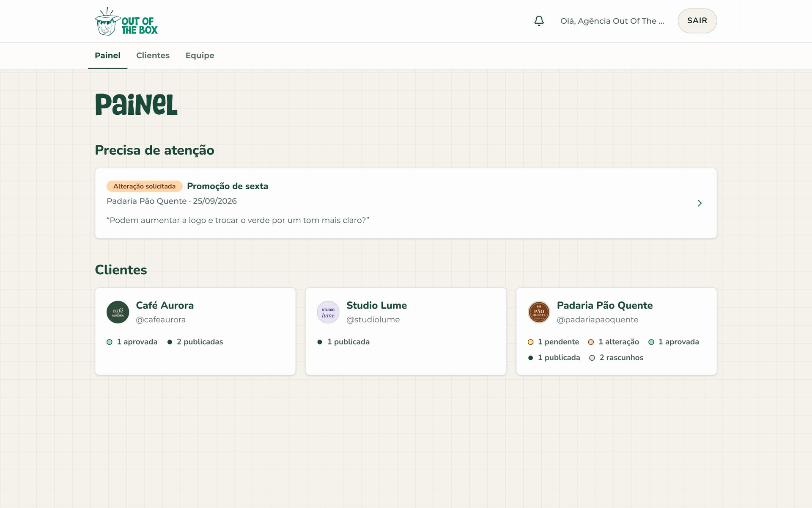Click the 2 rascunhos status
This screenshot has height=508, width=812.
tap(616, 358)
